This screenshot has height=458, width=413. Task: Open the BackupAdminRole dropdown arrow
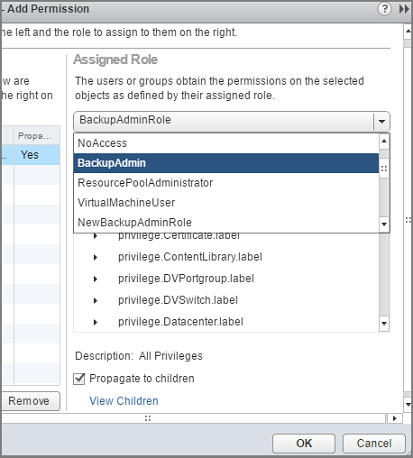381,121
